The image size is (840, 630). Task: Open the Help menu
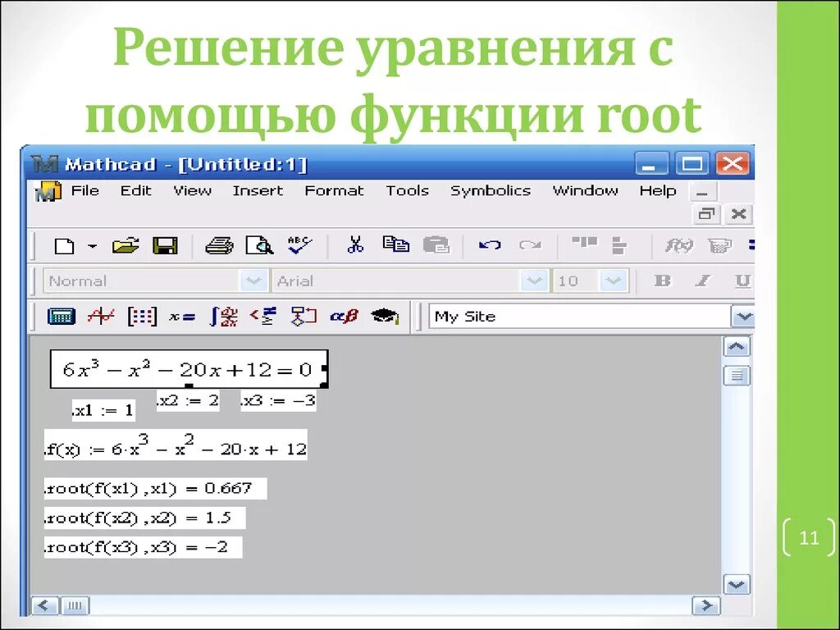click(658, 190)
